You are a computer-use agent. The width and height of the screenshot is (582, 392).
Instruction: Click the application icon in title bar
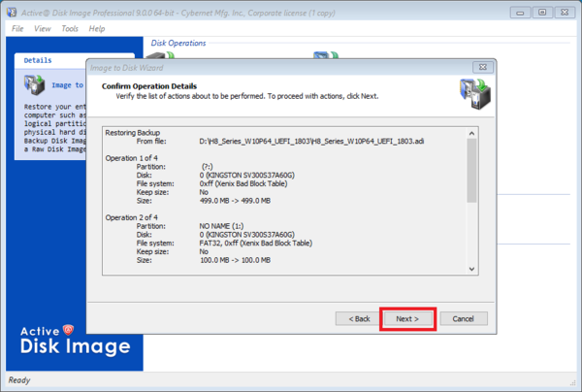click(12, 13)
